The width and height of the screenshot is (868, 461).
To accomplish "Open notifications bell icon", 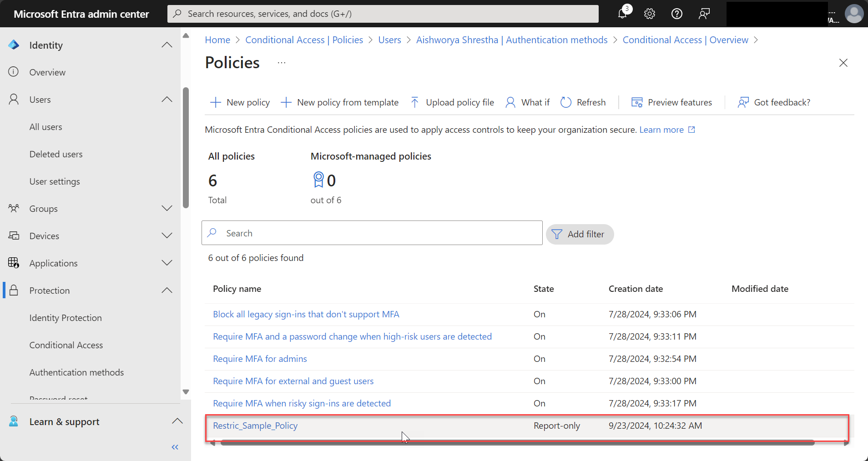I will [x=622, y=14].
